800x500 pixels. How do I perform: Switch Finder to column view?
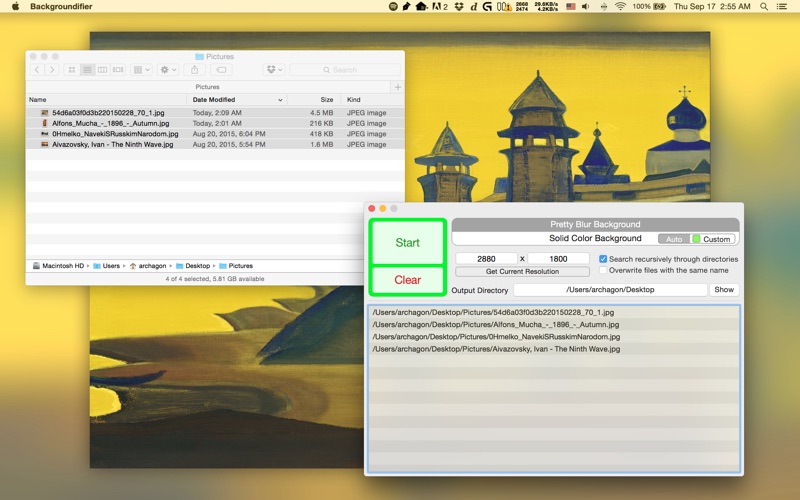tap(103, 70)
